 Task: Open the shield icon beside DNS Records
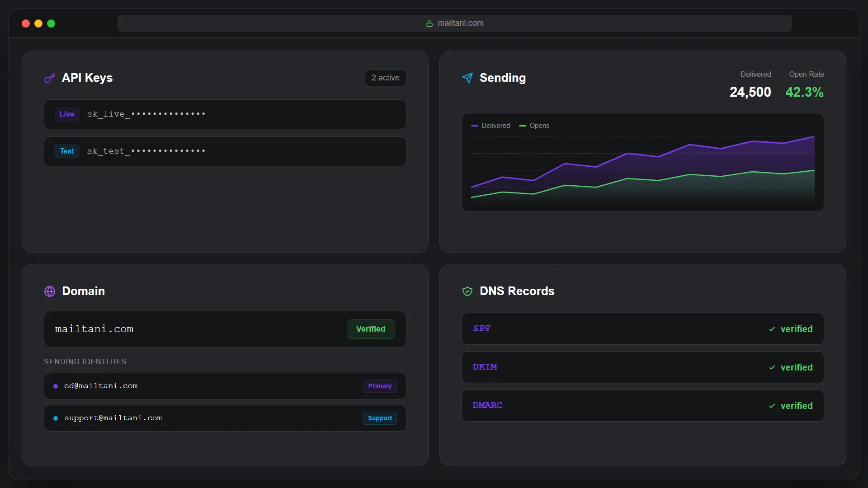point(467,291)
